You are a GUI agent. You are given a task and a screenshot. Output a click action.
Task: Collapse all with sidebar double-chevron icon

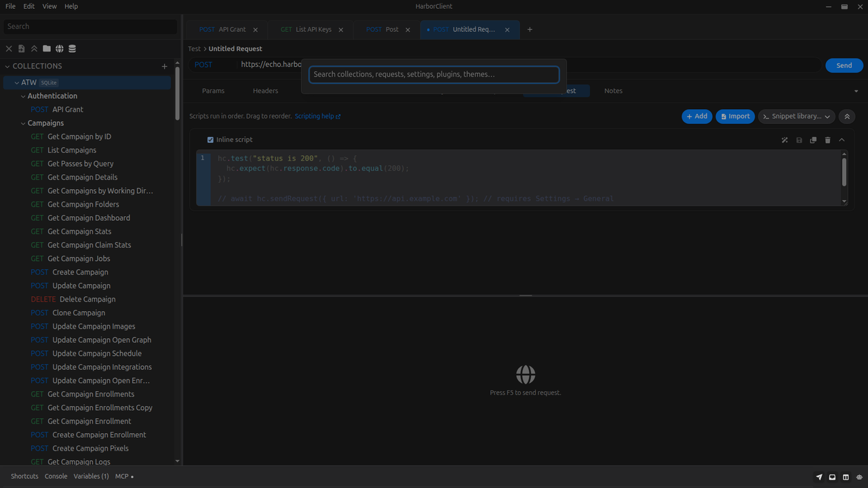(x=34, y=49)
